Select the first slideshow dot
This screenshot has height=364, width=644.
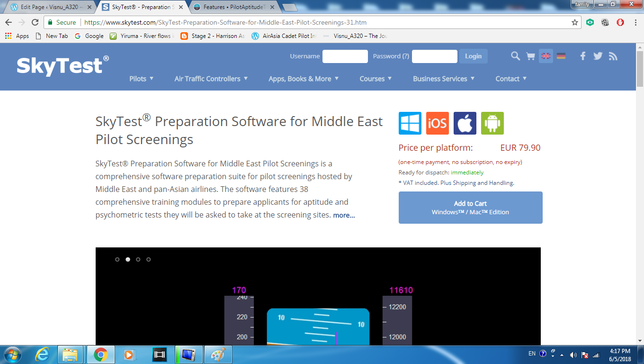[117, 259]
